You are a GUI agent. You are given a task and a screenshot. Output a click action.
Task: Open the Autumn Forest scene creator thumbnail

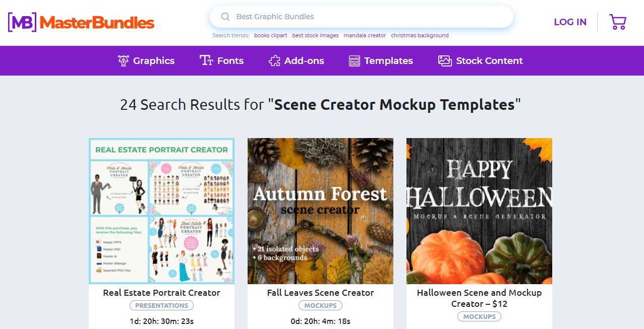point(320,211)
